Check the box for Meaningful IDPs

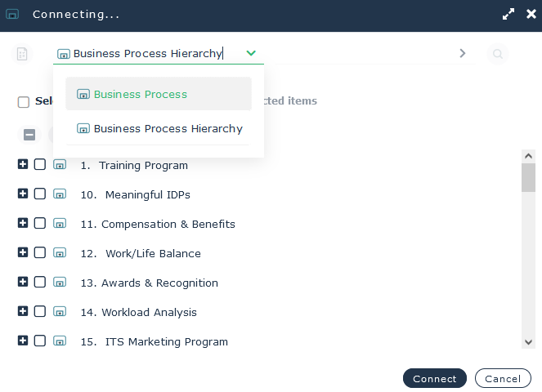[x=40, y=194]
